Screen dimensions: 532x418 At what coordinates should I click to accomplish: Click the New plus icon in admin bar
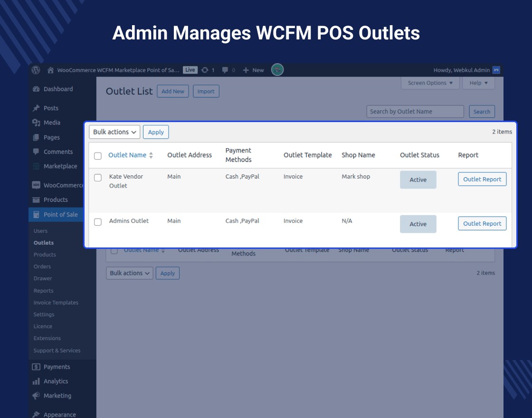246,70
